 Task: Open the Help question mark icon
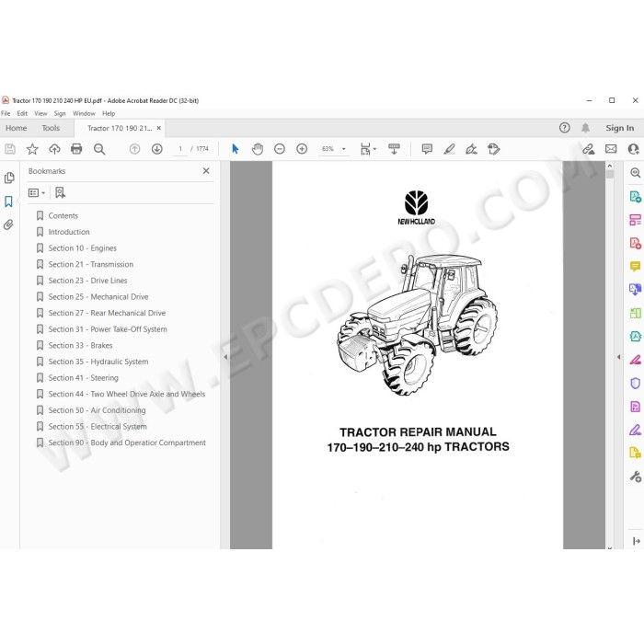coord(565,128)
